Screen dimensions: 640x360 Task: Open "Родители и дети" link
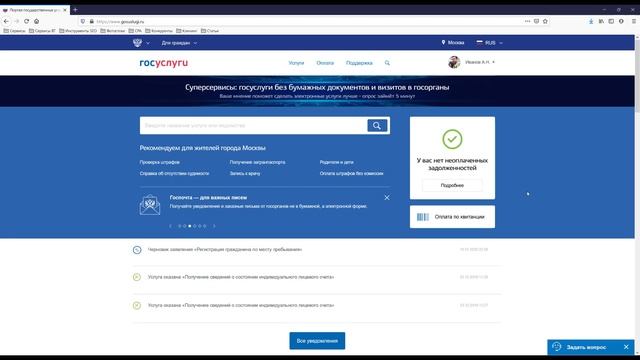[336, 162]
